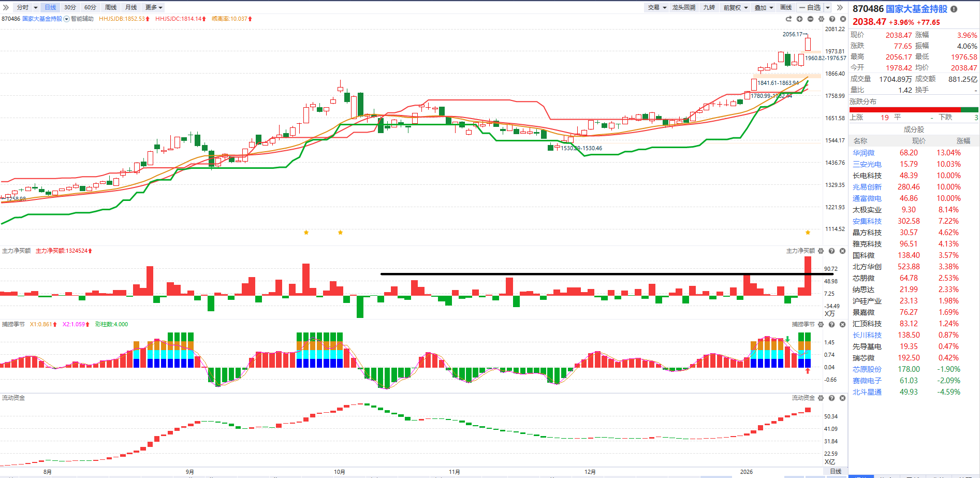Click the redo arrow icon above main chart
The width and height of the screenshot is (980, 478).
[788, 19]
